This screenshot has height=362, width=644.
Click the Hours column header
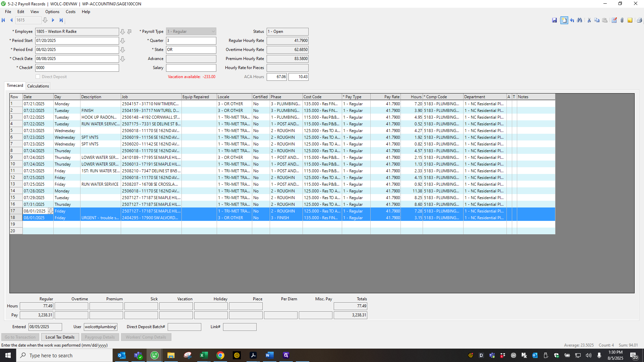[412, 97]
